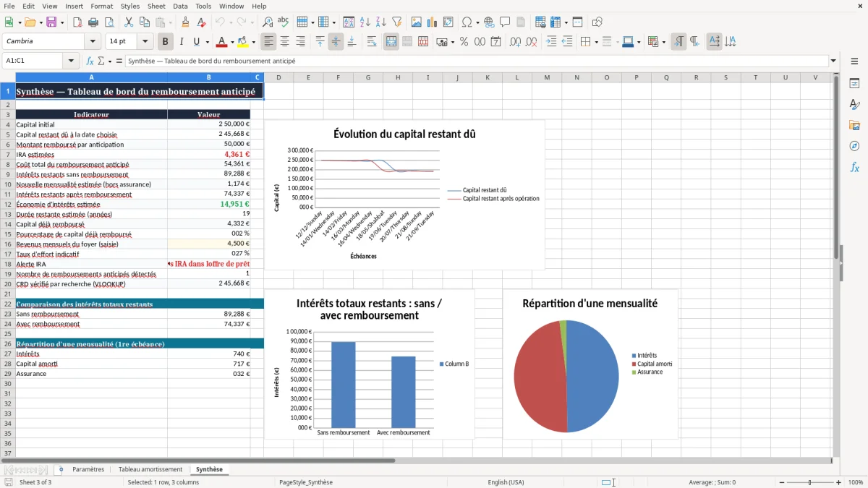Toggle Italic formatting
The image size is (868, 488).
pos(181,42)
